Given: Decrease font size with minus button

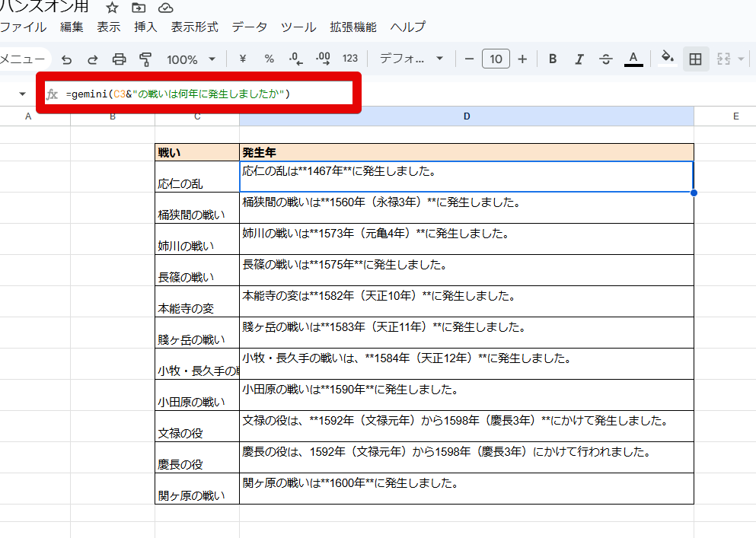Looking at the screenshot, I should pos(469,59).
